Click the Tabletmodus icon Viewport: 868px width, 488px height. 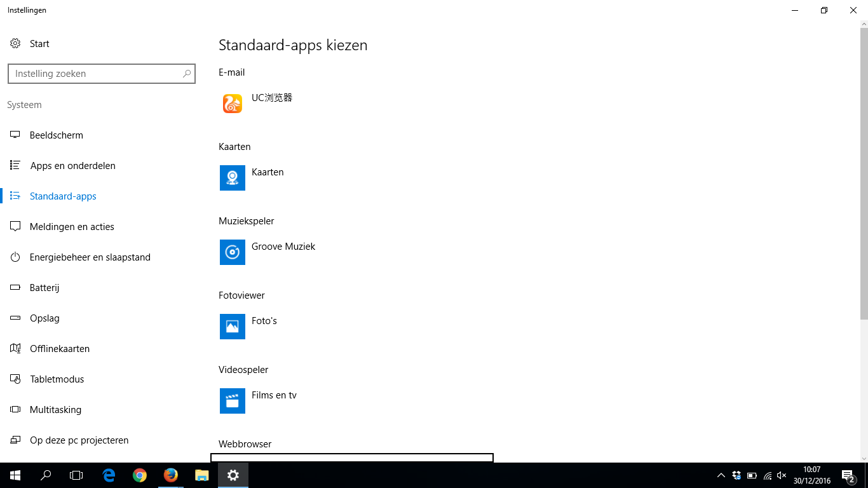click(15, 379)
